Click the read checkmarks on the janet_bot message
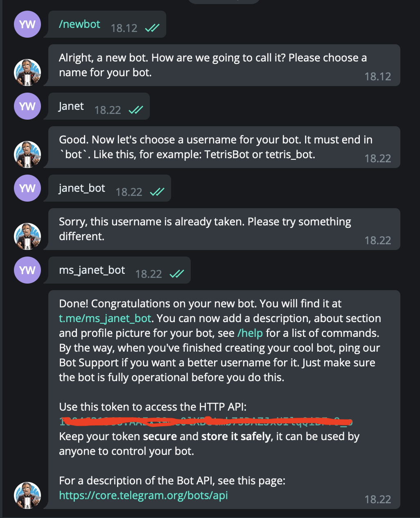This screenshot has width=420, height=518. coord(157,192)
